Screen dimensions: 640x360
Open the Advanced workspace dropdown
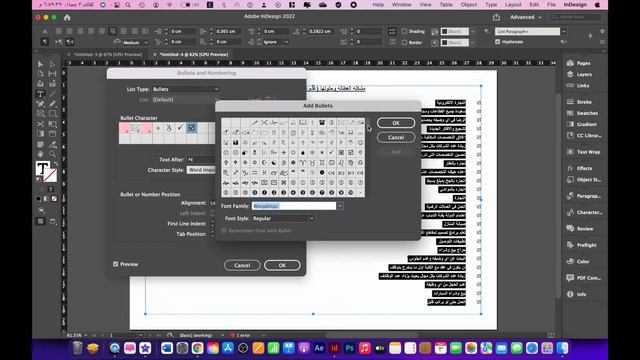(526, 17)
